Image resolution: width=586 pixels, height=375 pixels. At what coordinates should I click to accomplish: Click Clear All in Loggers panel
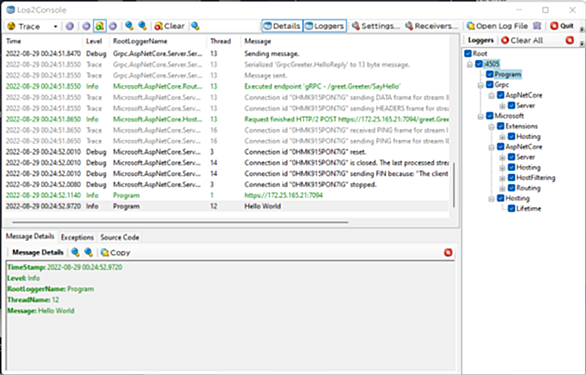tap(522, 40)
